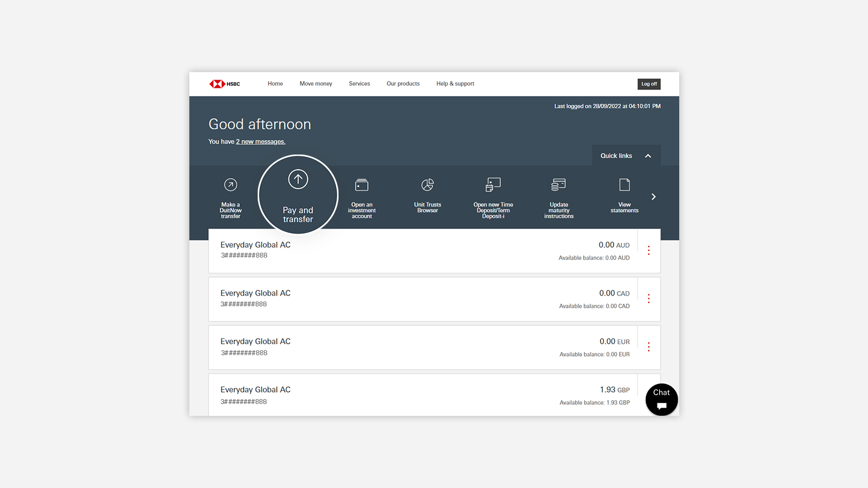Launch the Unit Trusts Browser icon
This screenshot has width=868, height=488.
[x=427, y=185]
